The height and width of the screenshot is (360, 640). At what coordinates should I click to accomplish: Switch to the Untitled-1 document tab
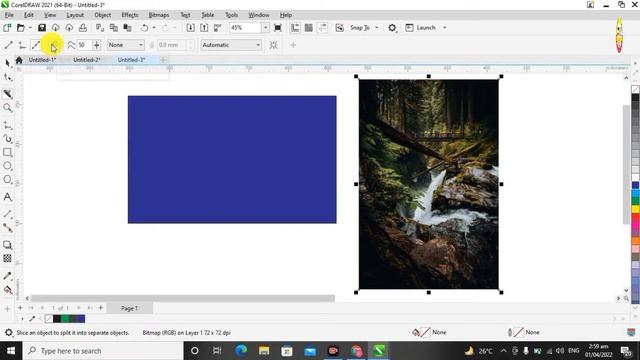[x=42, y=60]
